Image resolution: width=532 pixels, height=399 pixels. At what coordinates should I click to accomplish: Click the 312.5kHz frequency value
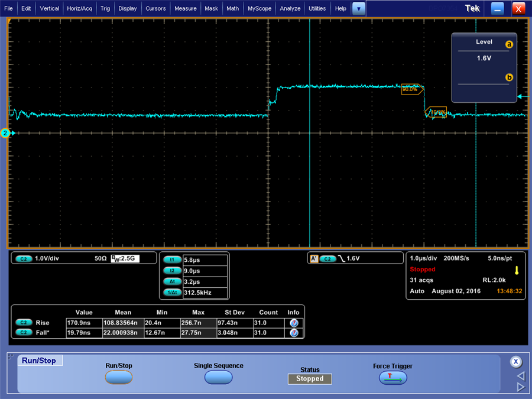pos(205,293)
